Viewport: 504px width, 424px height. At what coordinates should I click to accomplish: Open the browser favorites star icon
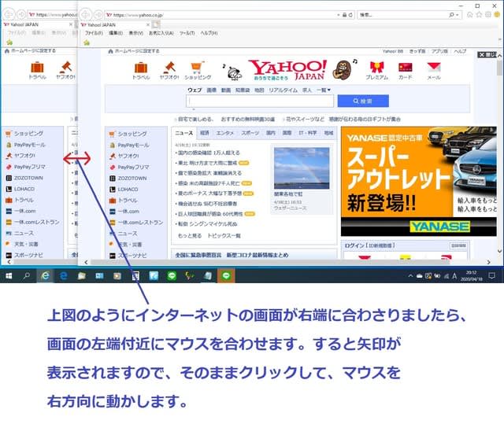pos(477,15)
